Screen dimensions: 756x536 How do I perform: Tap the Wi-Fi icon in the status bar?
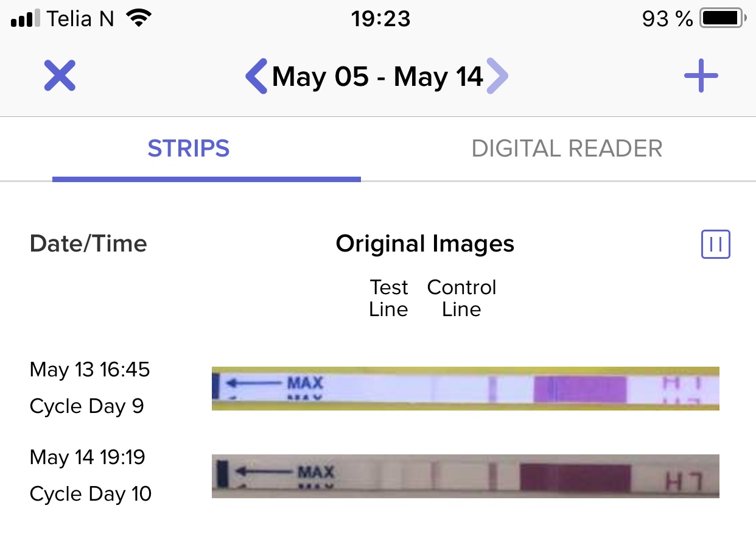(x=139, y=19)
